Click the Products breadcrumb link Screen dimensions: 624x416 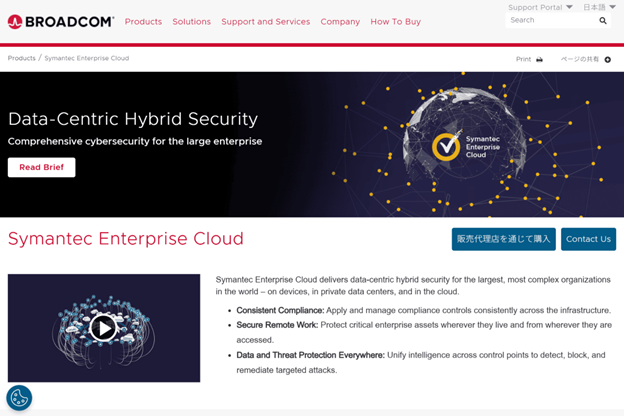point(21,58)
